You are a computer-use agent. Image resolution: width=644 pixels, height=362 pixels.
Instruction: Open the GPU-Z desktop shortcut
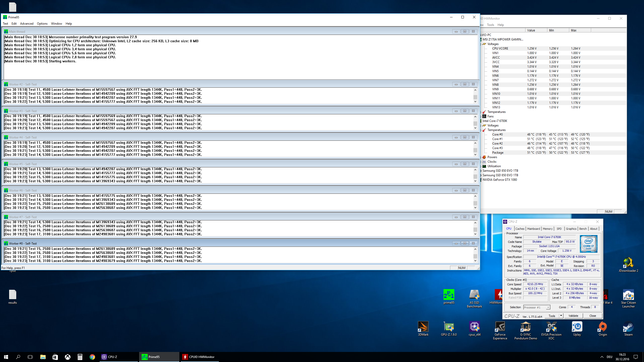pyautogui.click(x=449, y=327)
